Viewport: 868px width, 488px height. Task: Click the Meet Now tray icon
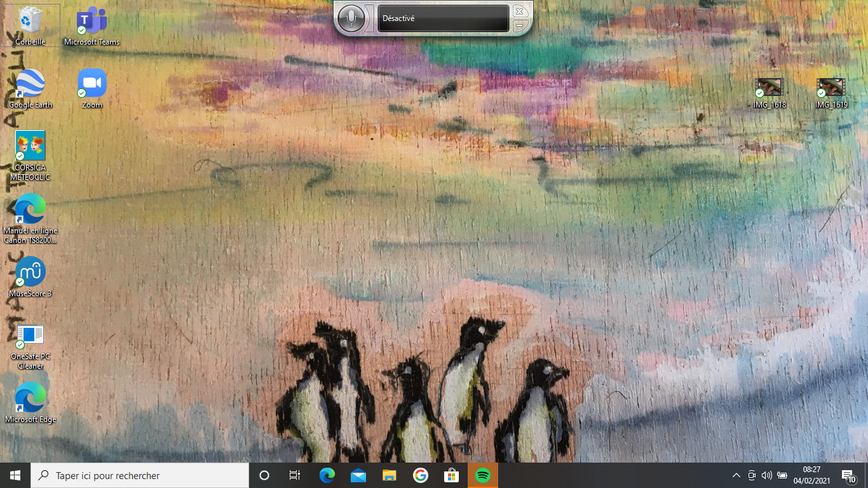[x=752, y=475]
